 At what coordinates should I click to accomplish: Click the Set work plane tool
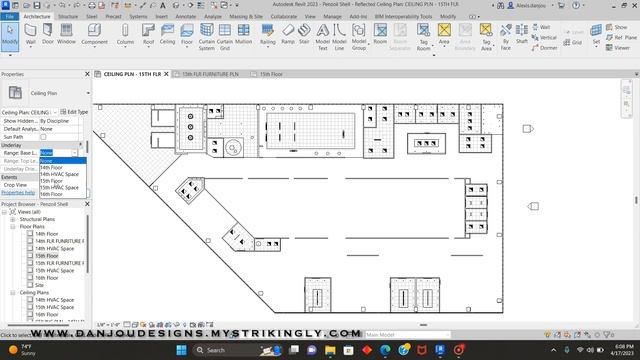[596, 34]
